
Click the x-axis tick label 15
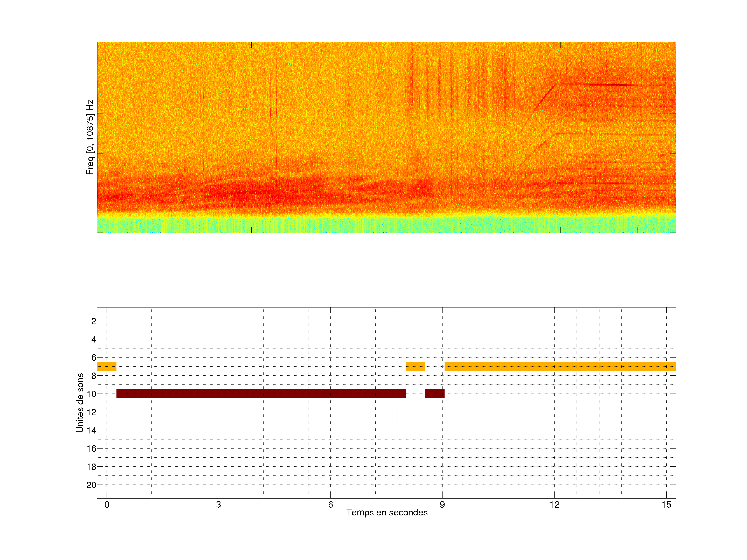(666, 505)
